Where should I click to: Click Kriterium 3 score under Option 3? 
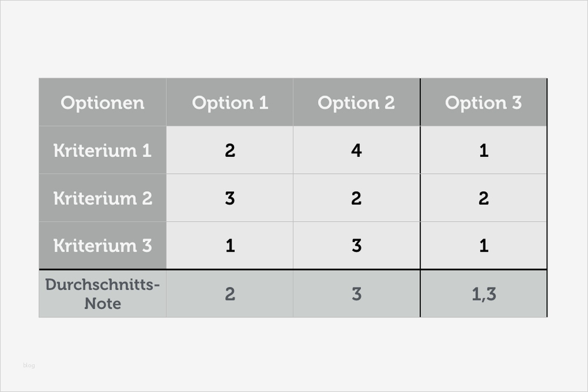point(483,246)
